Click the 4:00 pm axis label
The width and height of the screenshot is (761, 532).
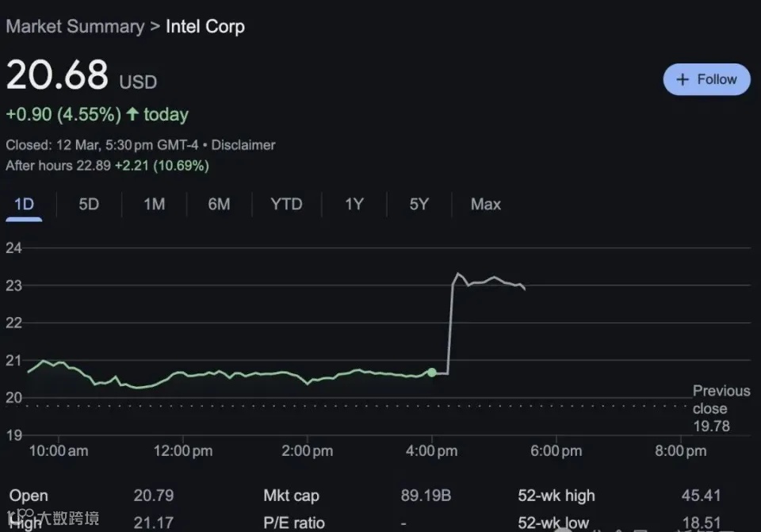tap(431, 451)
